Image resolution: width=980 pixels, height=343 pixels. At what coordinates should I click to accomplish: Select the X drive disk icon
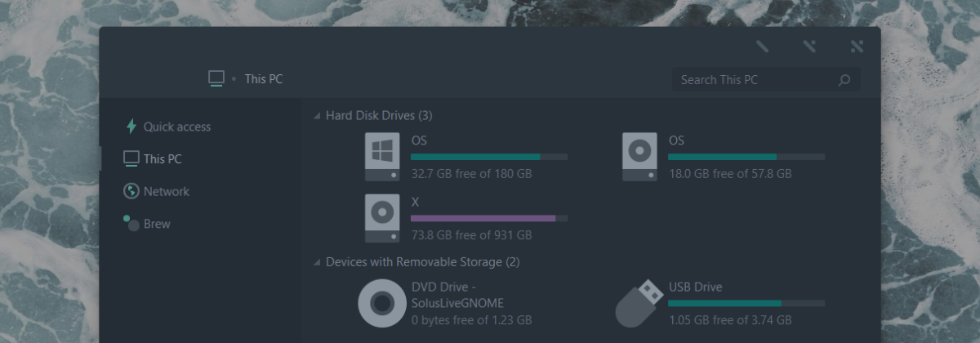(x=382, y=218)
